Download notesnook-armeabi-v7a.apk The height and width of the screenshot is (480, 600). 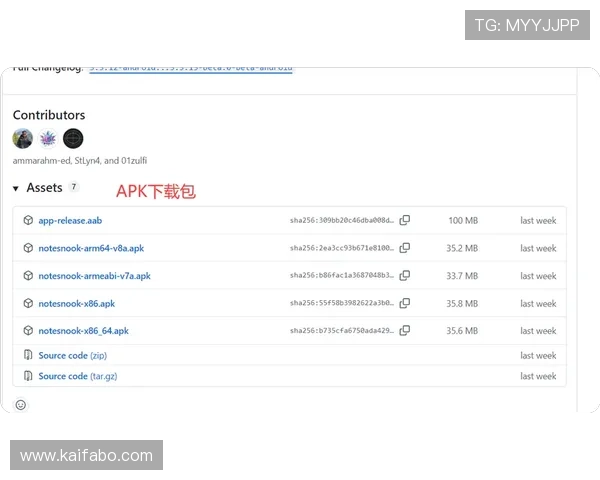pyautogui.click(x=94, y=276)
